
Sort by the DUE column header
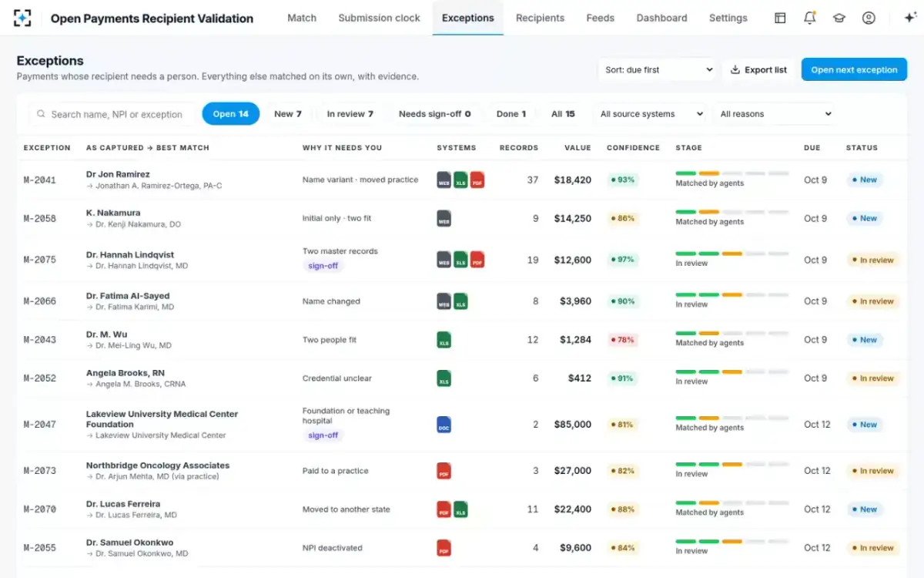(812, 148)
